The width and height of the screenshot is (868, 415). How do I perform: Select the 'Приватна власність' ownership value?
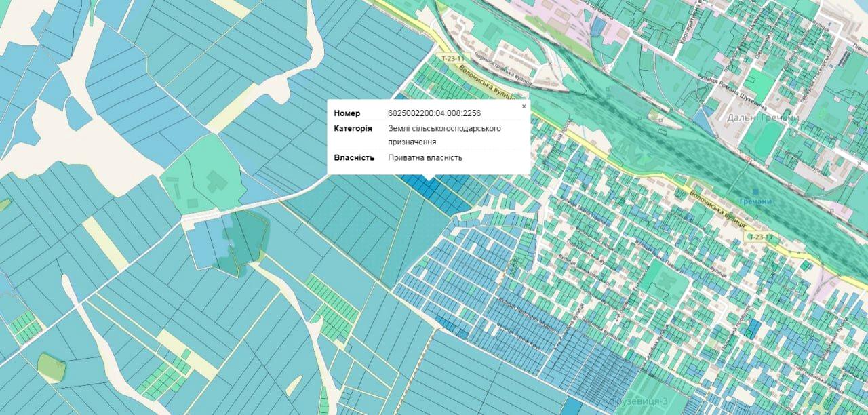pos(425,158)
